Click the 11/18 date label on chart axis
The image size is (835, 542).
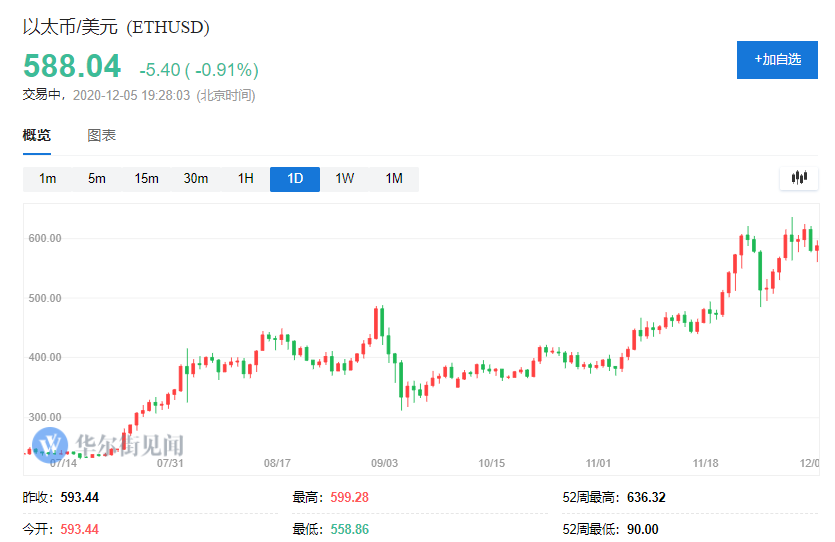click(x=706, y=463)
